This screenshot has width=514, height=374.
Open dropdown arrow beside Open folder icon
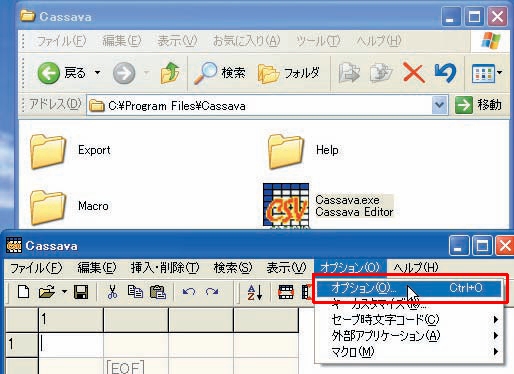click(x=64, y=292)
